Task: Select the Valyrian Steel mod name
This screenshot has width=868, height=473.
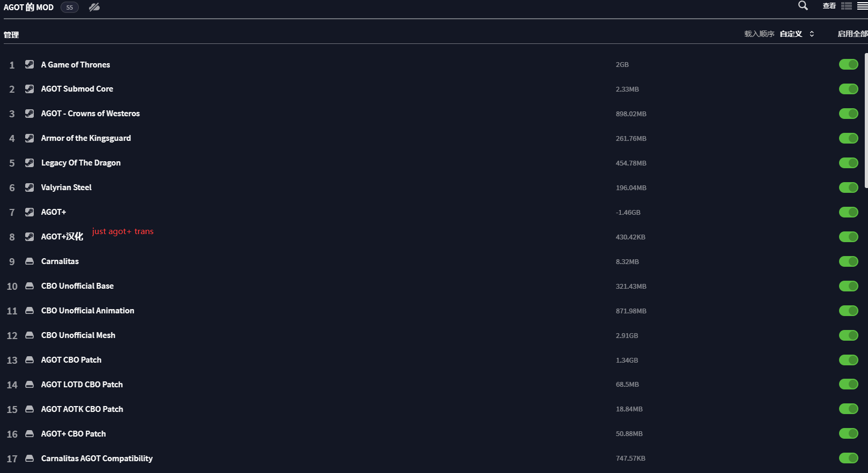Action: 66,187
